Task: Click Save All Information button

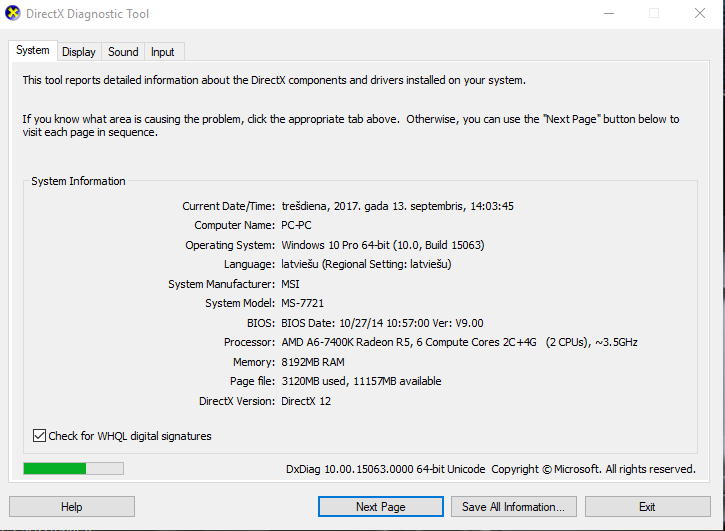Action: coord(513,506)
